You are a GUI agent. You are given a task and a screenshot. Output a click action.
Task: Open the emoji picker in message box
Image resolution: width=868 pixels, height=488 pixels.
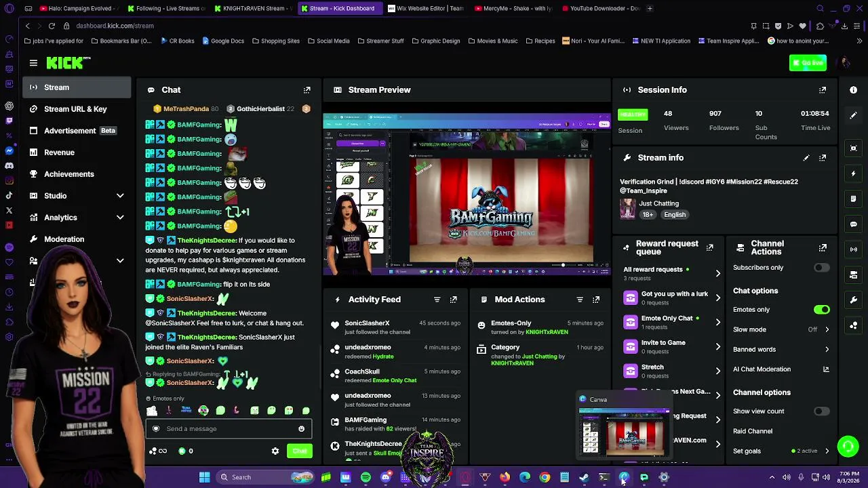click(x=302, y=428)
